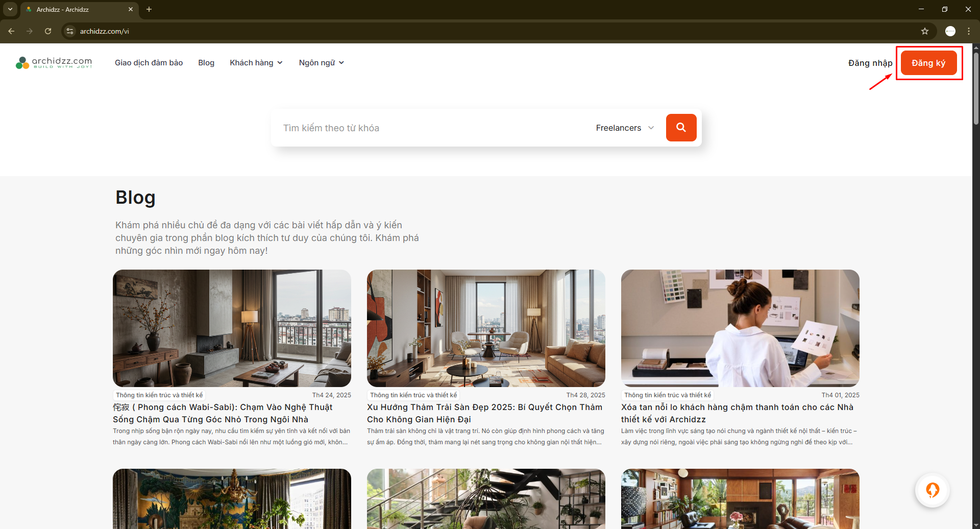The height and width of the screenshot is (529, 980).
Task: Go to Blog in navigation bar
Action: pos(206,63)
